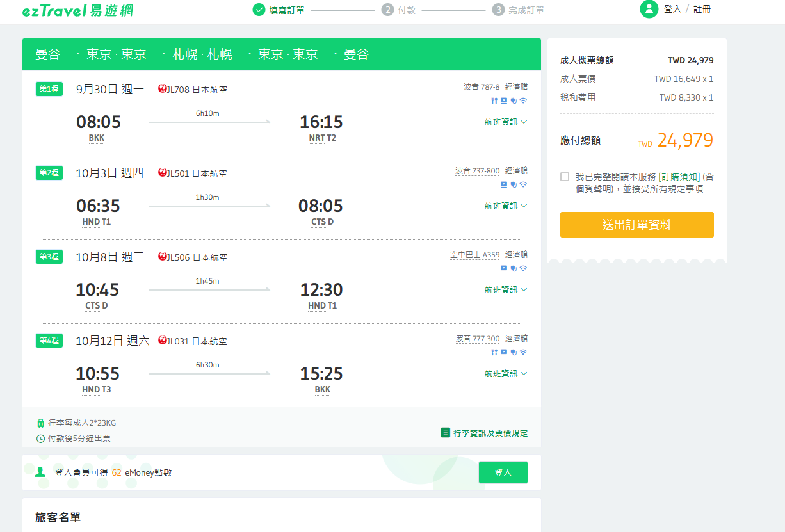This screenshot has width=785, height=532.
Task: Click the 應付總額 amount 24,979
Action: [x=685, y=140]
